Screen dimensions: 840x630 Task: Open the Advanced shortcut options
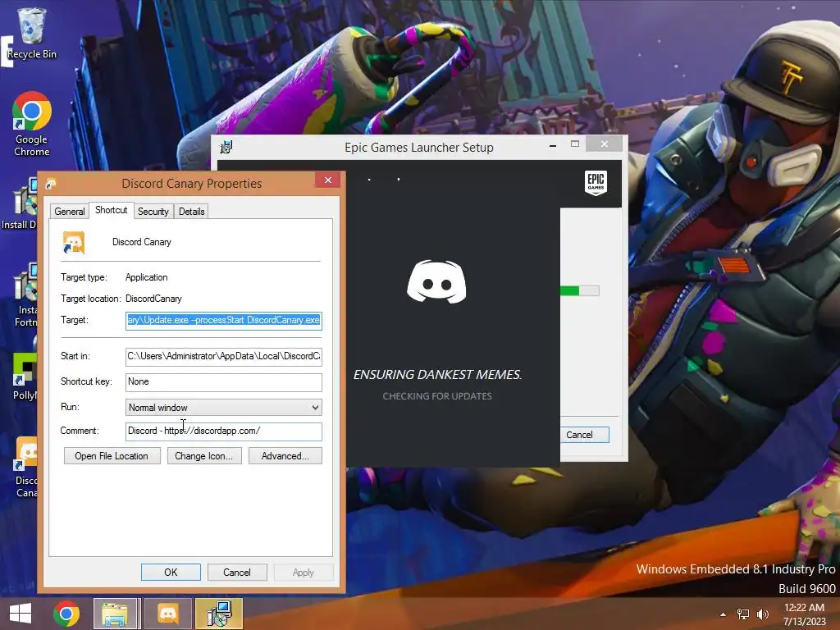tap(285, 456)
